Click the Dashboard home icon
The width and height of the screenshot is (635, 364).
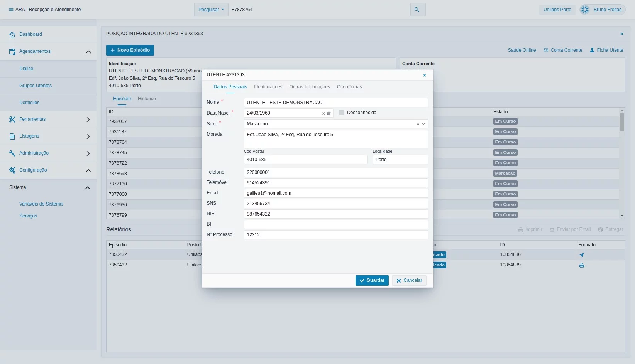pyautogui.click(x=12, y=34)
